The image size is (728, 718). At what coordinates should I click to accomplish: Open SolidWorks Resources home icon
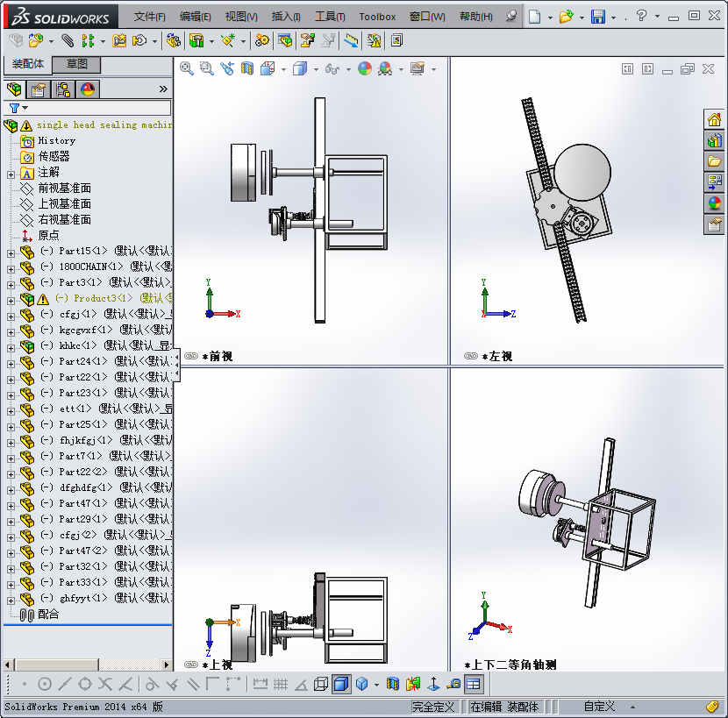pos(714,120)
